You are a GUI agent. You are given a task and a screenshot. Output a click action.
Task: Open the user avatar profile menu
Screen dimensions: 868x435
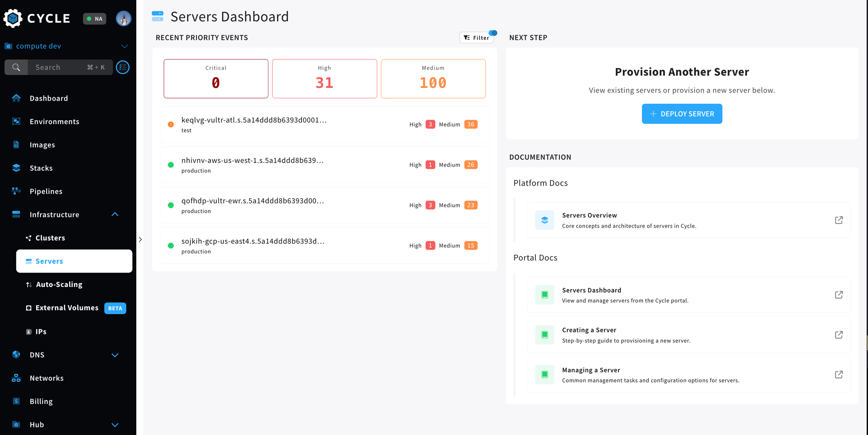[x=123, y=18]
